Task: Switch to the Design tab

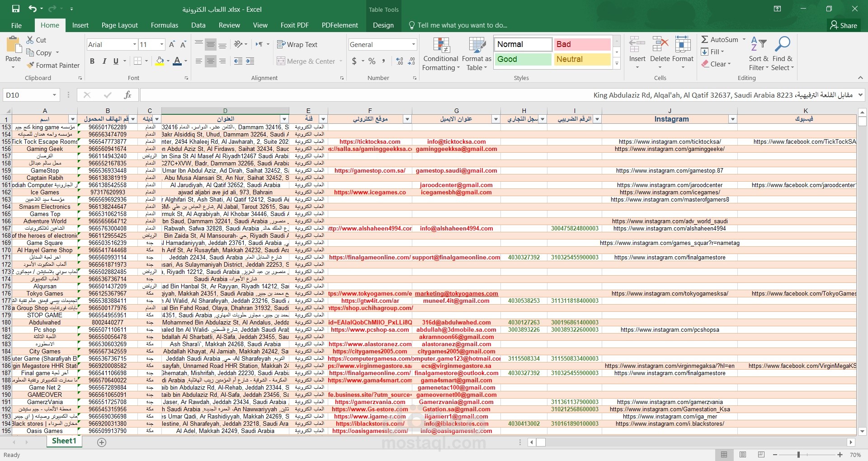Action: (383, 25)
